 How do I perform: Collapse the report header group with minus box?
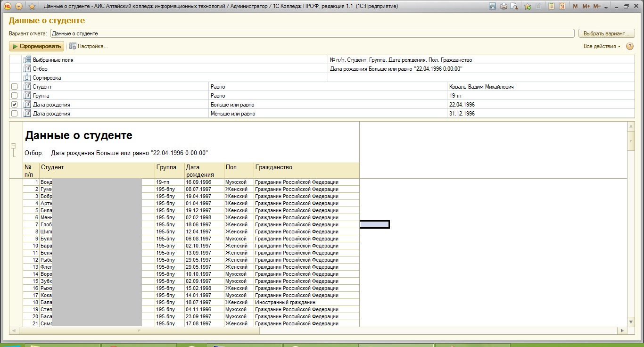coord(14,146)
